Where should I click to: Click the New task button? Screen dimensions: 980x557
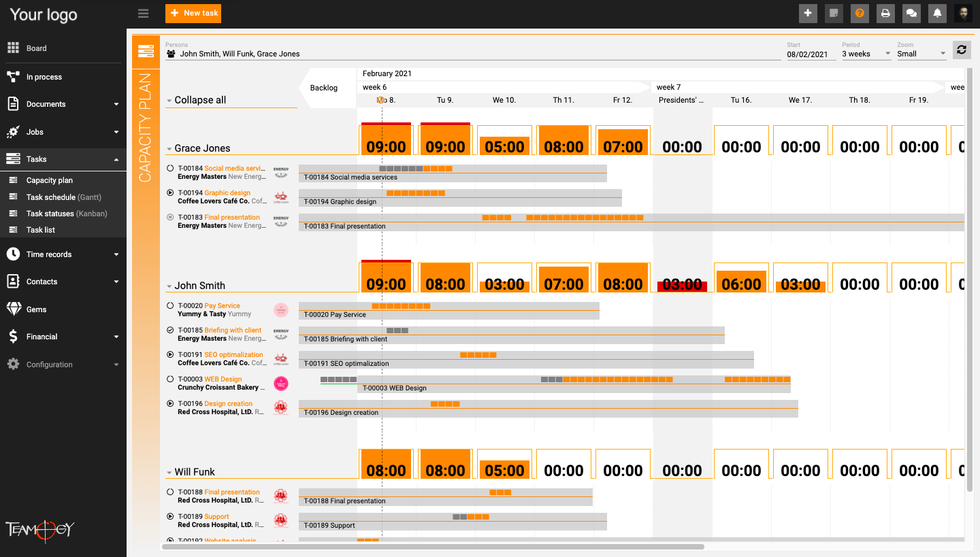[193, 14]
